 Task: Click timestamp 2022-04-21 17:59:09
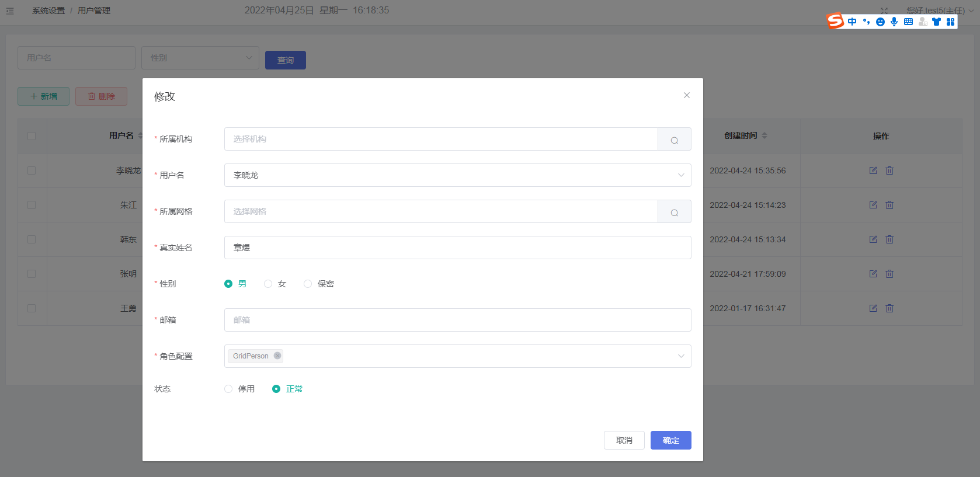pos(748,274)
